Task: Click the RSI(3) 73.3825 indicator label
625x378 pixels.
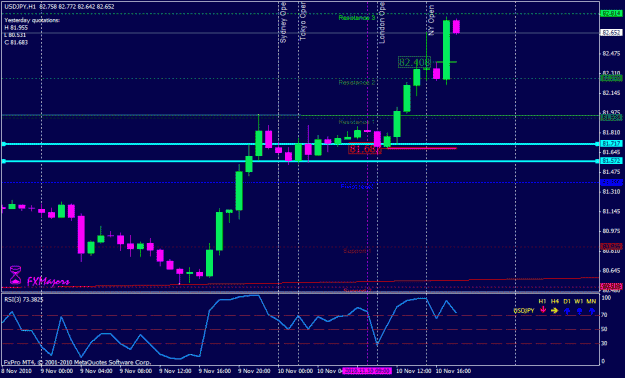Action: (24, 299)
